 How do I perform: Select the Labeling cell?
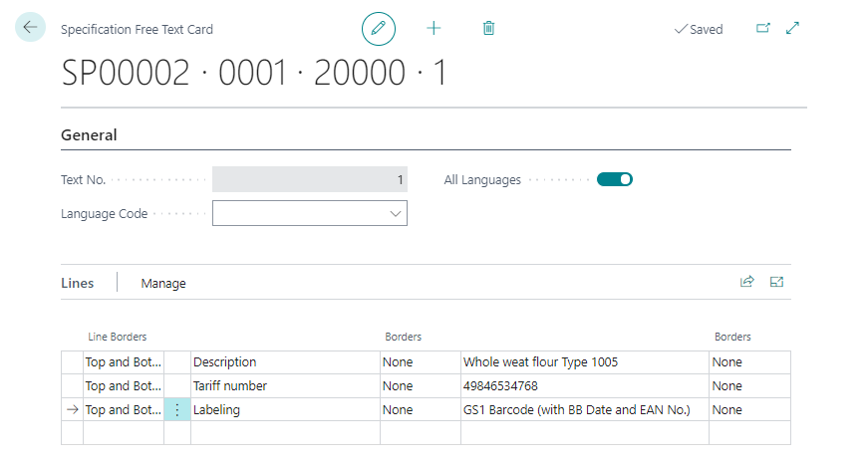click(x=285, y=410)
